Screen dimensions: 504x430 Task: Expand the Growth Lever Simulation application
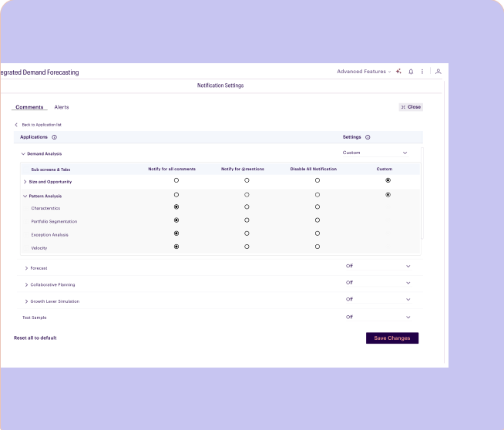click(26, 301)
